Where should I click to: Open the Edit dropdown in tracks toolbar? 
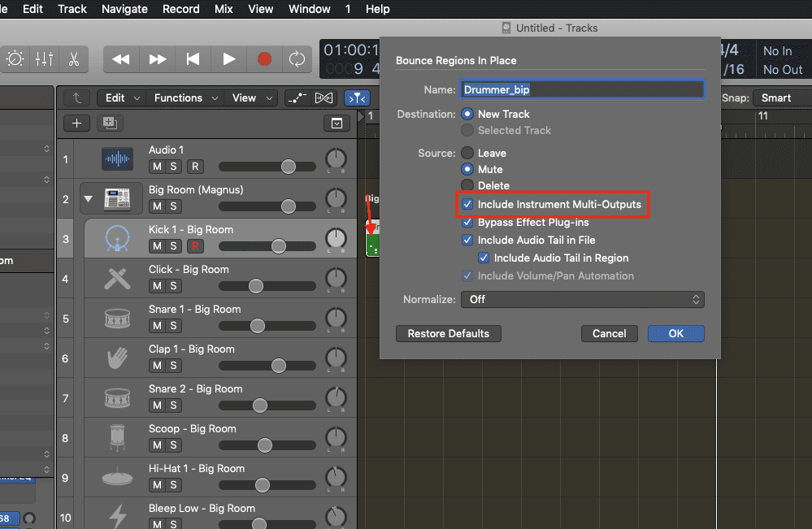coord(122,98)
